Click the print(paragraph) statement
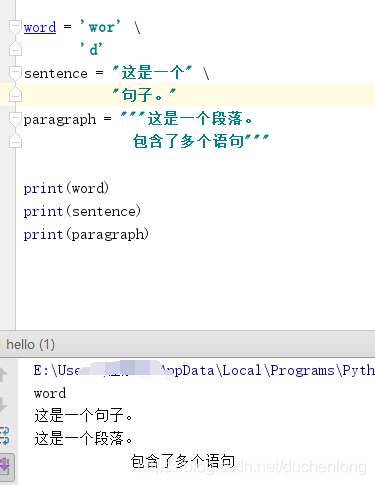375x485 pixels. (x=86, y=235)
